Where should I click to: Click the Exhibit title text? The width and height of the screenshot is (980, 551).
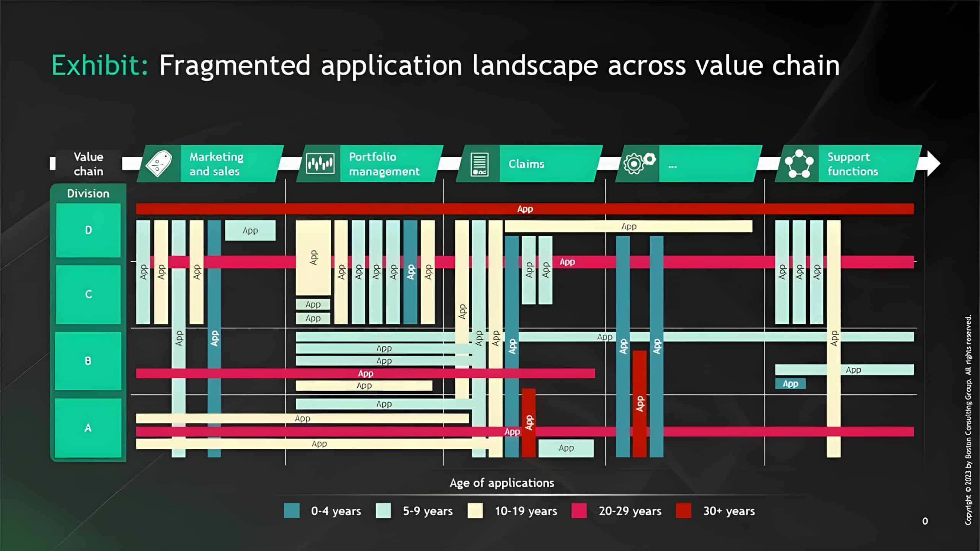(446, 65)
